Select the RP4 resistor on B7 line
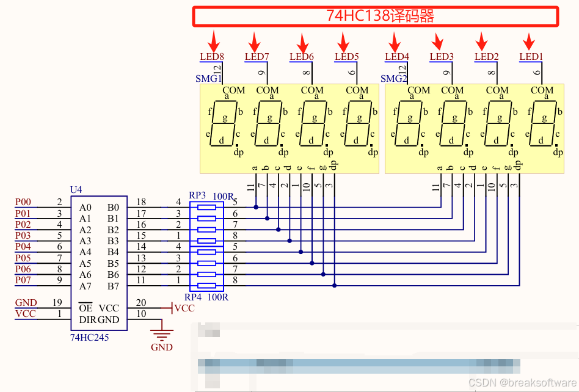 click(206, 286)
